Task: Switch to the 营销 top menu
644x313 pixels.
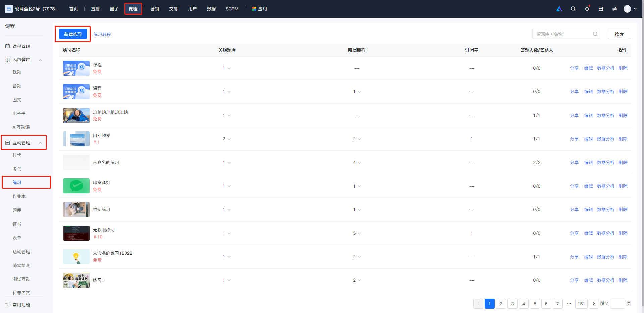Action: click(155, 9)
